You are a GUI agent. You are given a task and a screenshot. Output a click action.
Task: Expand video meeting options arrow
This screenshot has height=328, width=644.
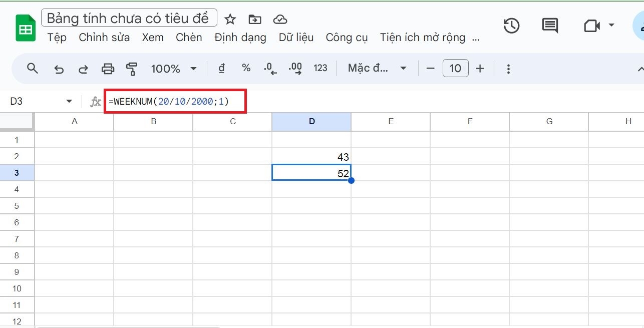point(611,25)
